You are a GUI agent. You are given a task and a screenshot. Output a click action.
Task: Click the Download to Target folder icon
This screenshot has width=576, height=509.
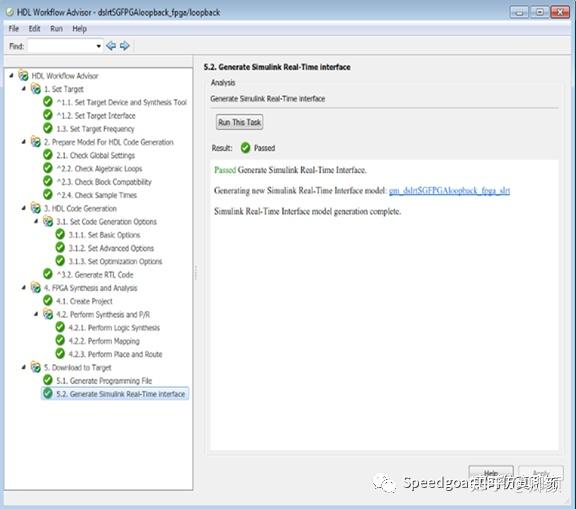[x=36, y=367]
